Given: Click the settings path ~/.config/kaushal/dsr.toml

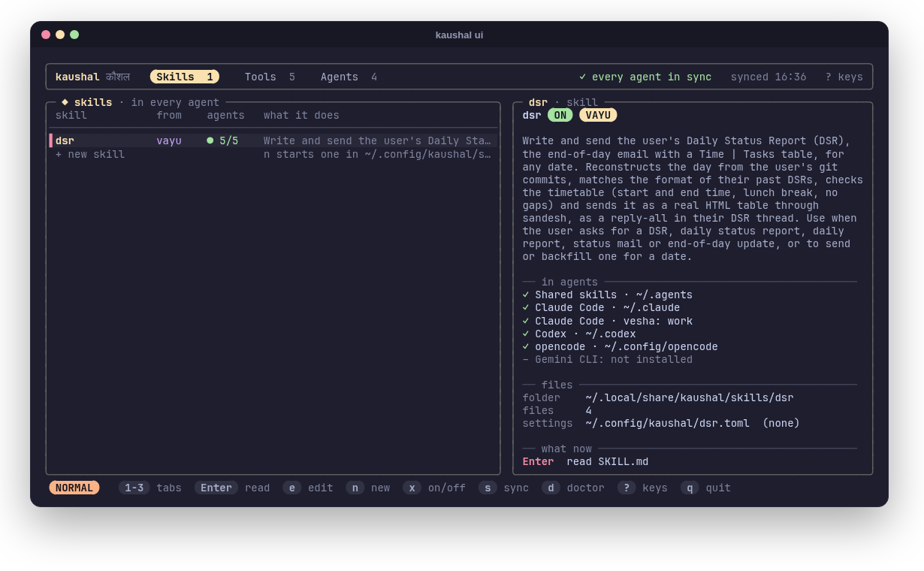Looking at the screenshot, I should [x=668, y=423].
